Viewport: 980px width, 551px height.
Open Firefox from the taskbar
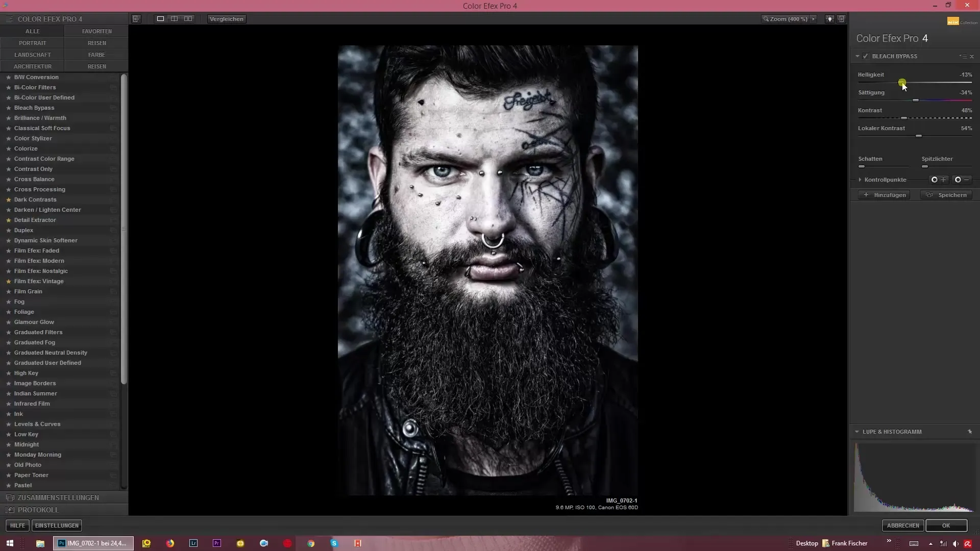tap(170, 543)
